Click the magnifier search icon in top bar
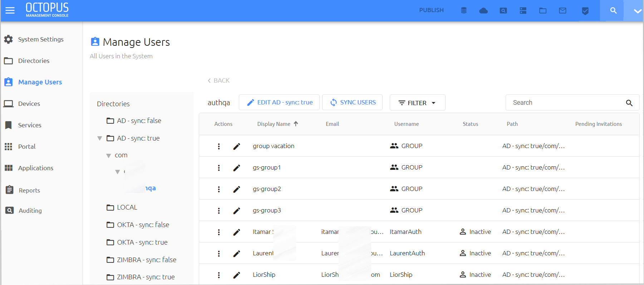Viewport: 644px width, 285px height. point(613,11)
